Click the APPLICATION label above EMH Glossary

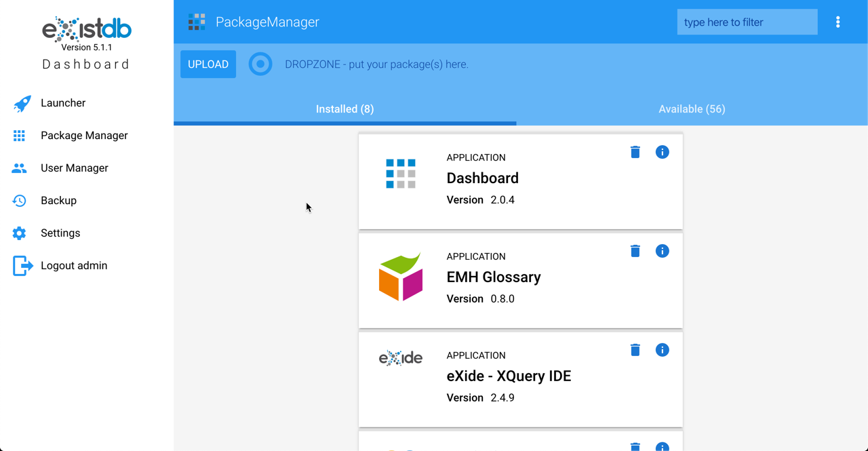[x=476, y=256]
